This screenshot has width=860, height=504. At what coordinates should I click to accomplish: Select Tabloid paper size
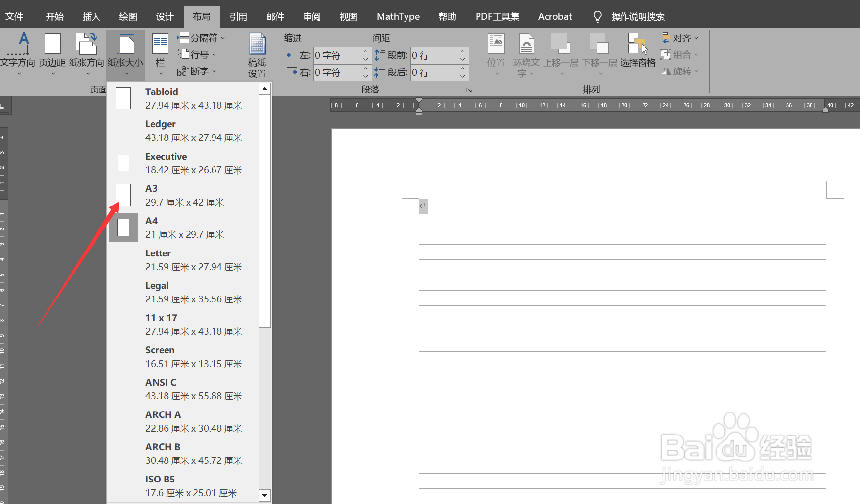pos(183,98)
